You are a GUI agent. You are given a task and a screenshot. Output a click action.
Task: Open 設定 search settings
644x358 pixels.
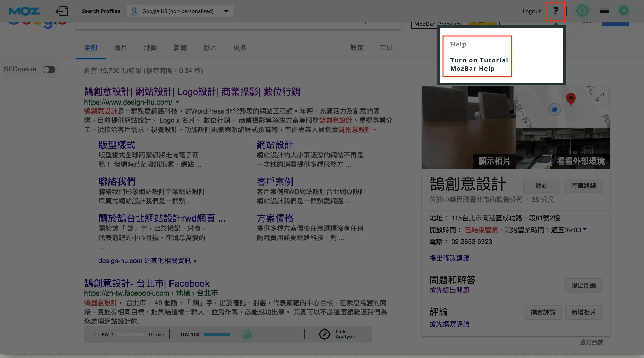pyautogui.click(x=357, y=48)
